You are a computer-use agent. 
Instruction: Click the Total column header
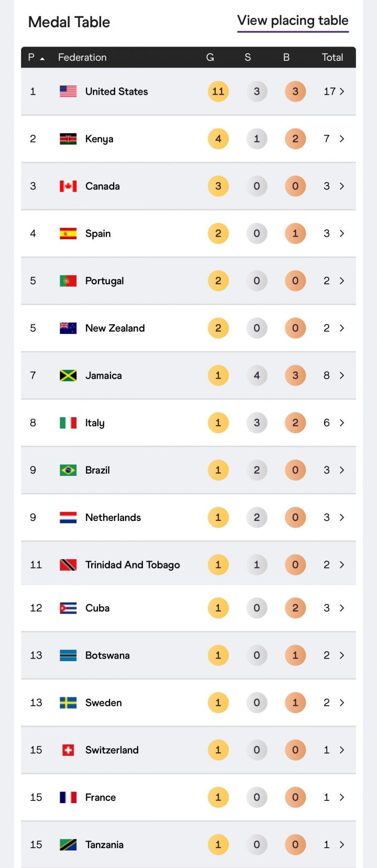click(332, 58)
